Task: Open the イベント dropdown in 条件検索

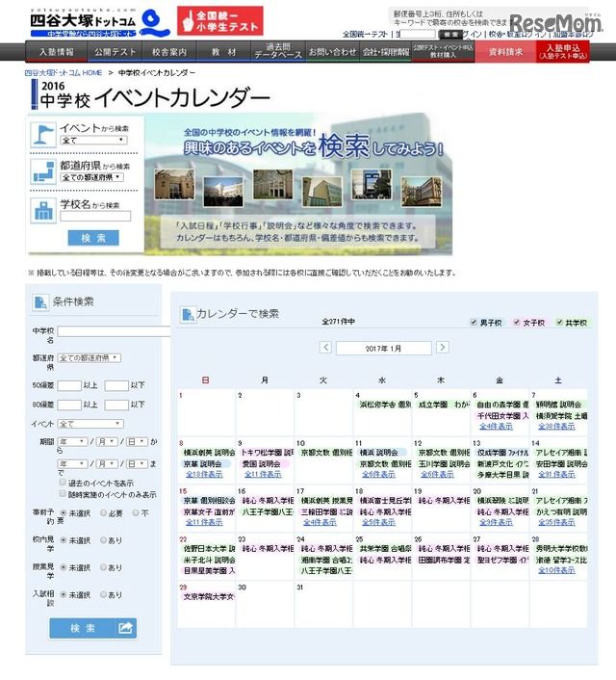Action: click(x=90, y=424)
